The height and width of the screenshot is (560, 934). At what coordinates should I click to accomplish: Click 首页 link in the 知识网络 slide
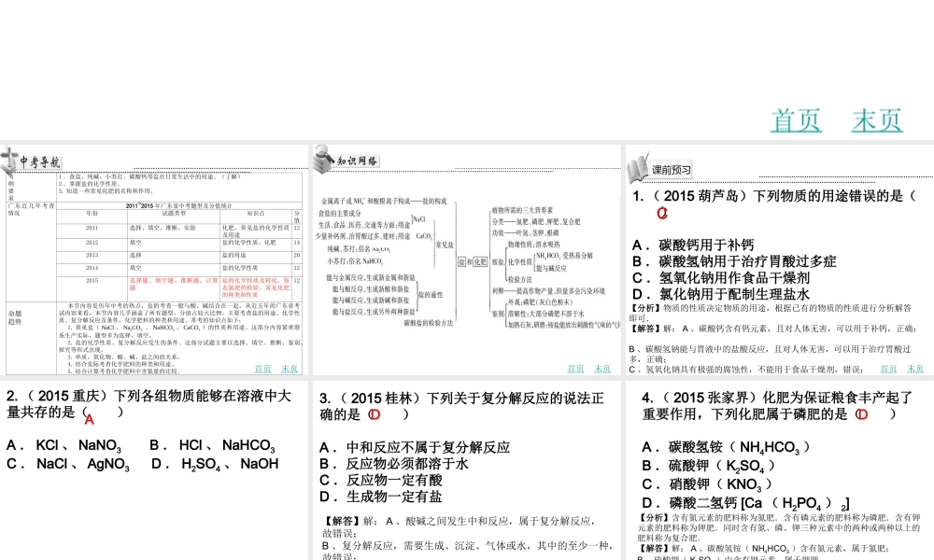coord(575,369)
